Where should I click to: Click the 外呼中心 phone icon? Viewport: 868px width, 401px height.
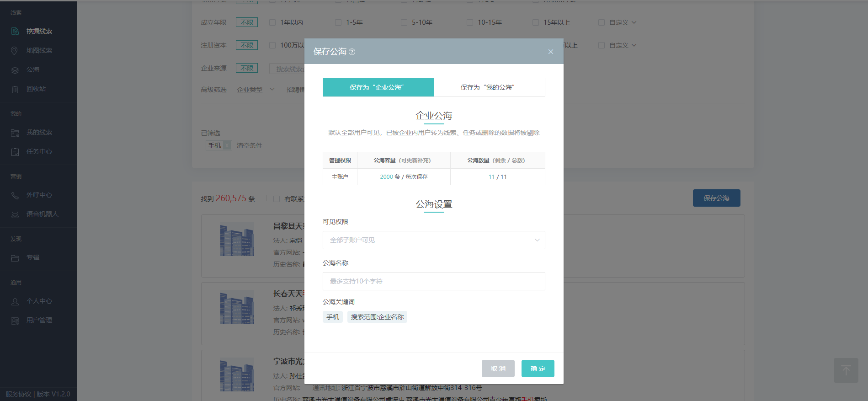click(15, 195)
